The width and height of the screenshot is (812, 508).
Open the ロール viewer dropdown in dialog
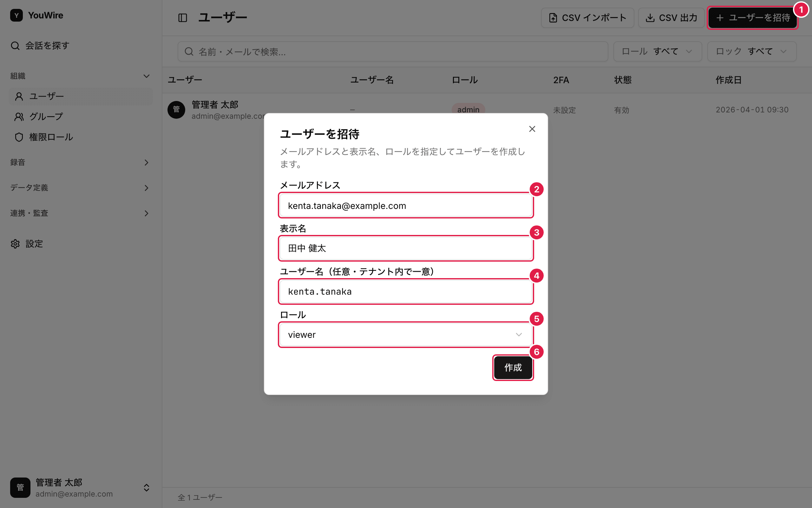pyautogui.click(x=406, y=335)
